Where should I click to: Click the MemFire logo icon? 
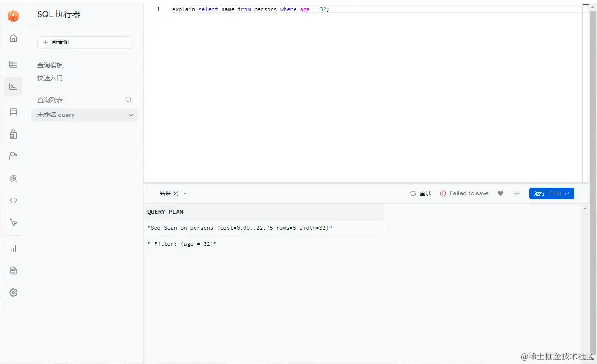point(13,16)
